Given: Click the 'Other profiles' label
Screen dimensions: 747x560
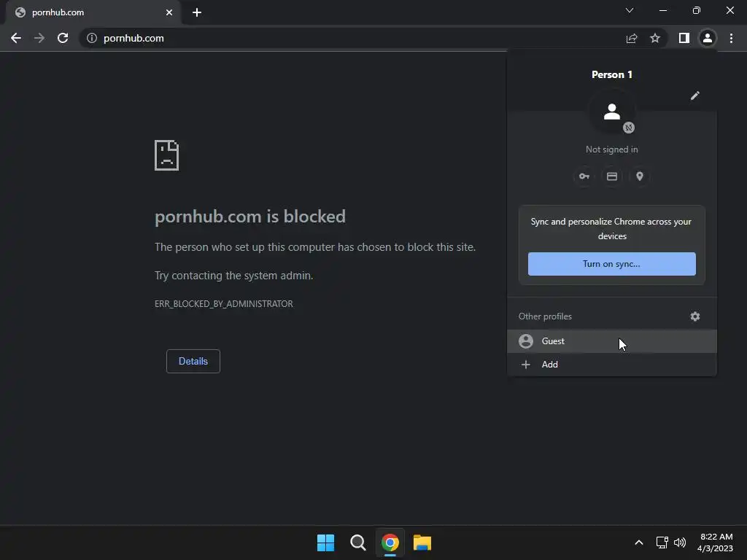Looking at the screenshot, I should (545, 316).
